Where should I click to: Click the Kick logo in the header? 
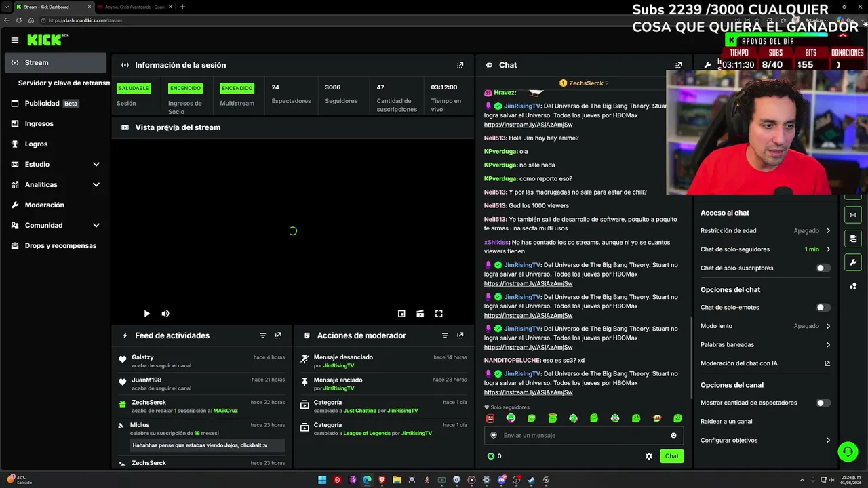(48, 40)
